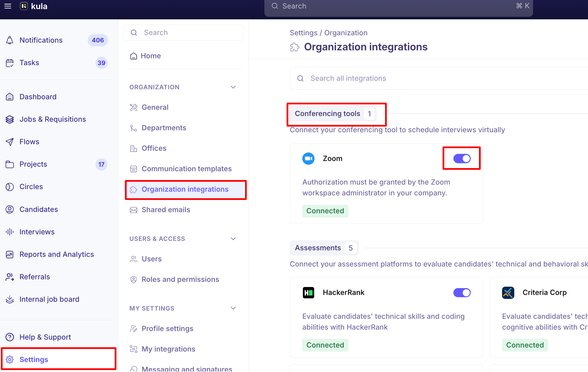Click the HackerRank logo icon
Viewport: 588px width, 372px height.
pos(308,292)
